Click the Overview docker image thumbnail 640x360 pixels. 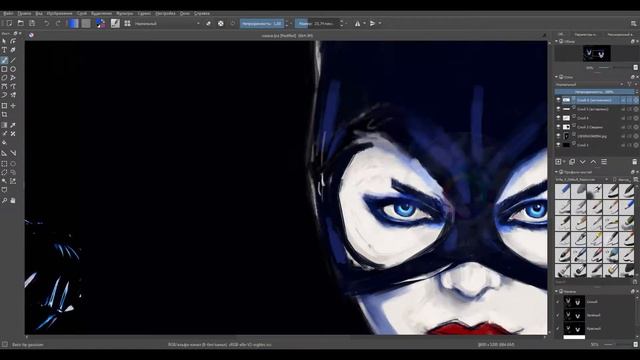pos(597,53)
